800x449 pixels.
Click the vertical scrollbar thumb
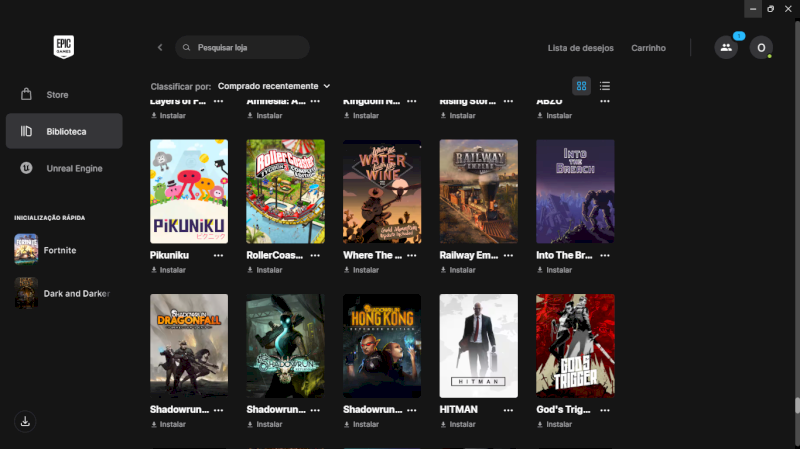[x=796, y=406]
